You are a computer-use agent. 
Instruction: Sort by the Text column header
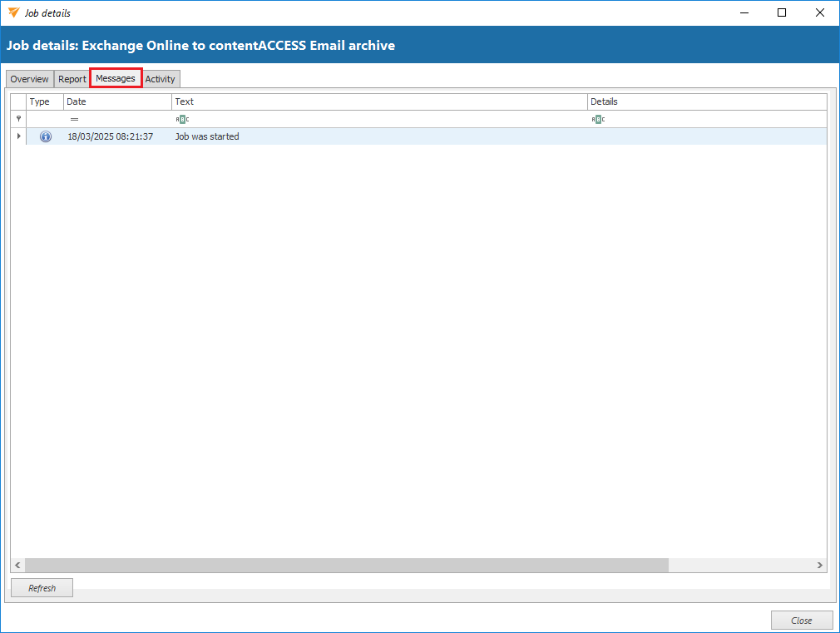click(380, 101)
